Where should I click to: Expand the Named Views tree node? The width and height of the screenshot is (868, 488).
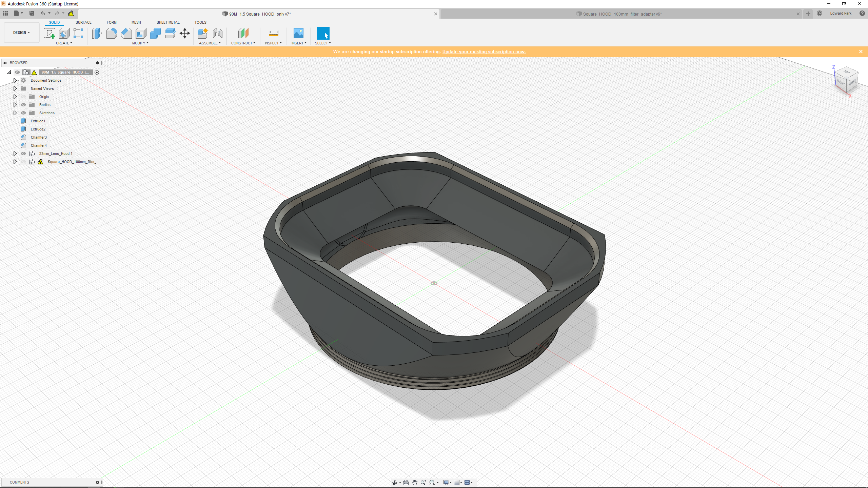15,88
